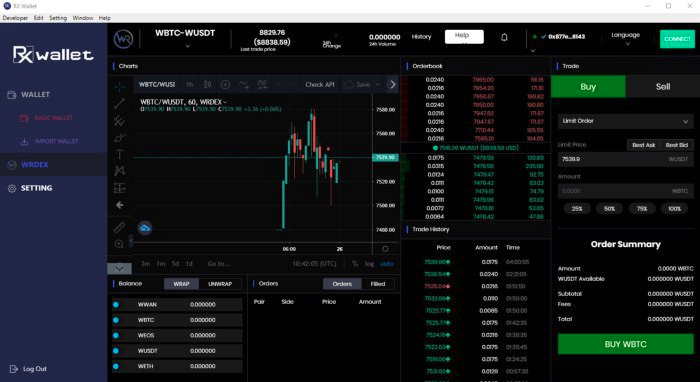Click the CONNECT button
The height and width of the screenshot is (382, 700).
pyautogui.click(x=677, y=39)
